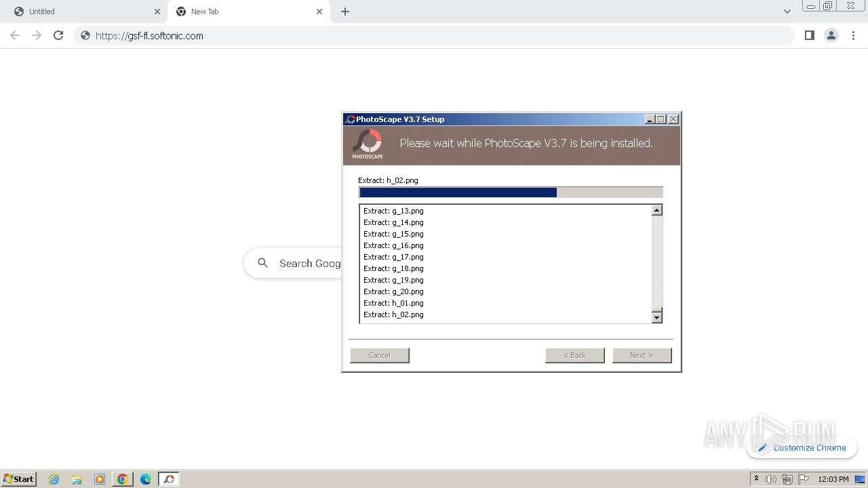Select the 'Extract: g_18.png' log line

pos(393,268)
